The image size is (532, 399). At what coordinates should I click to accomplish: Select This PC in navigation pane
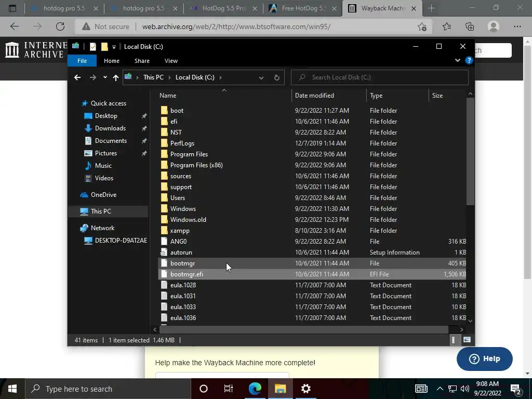[101, 211]
